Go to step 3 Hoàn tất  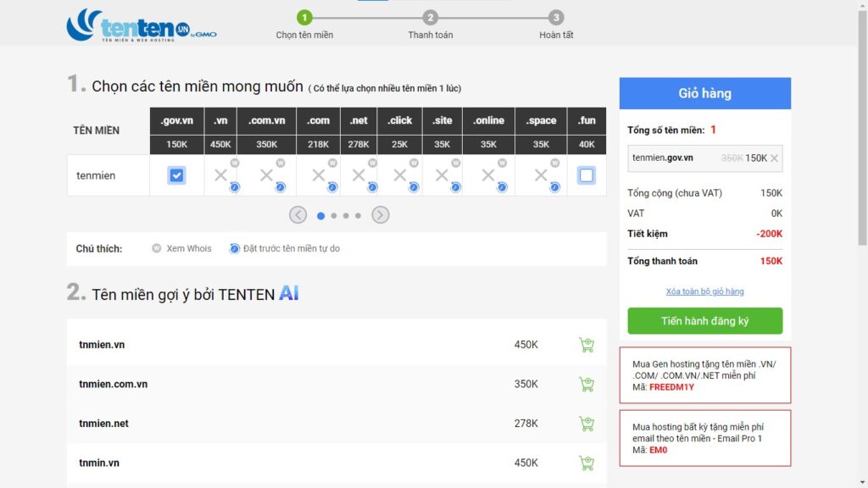556,18
